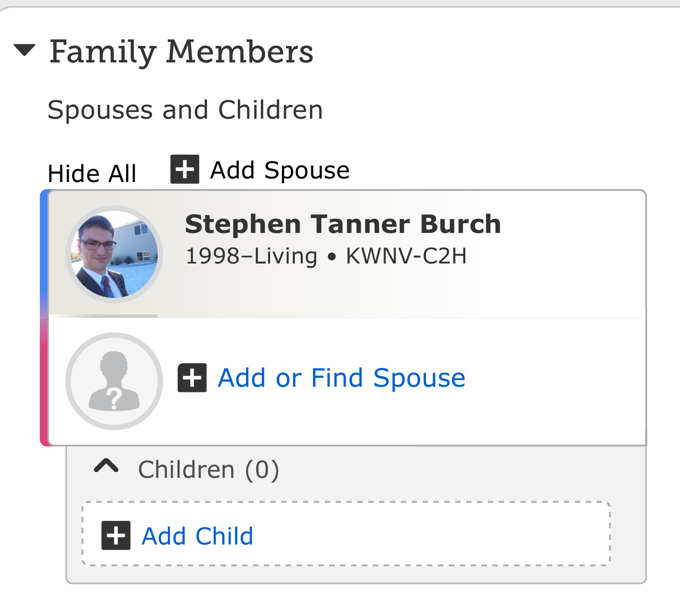Image resolution: width=680 pixels, height=616 pixels.
Task: Click the blue-to-pink couple color bar
Action: 44,318
